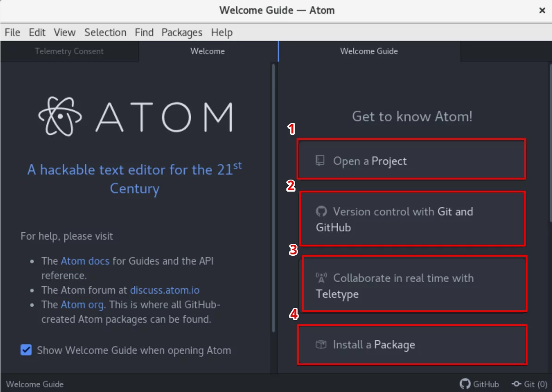Open the Atom docs link
Screen dimensions: 552x392
coord(85,261)
